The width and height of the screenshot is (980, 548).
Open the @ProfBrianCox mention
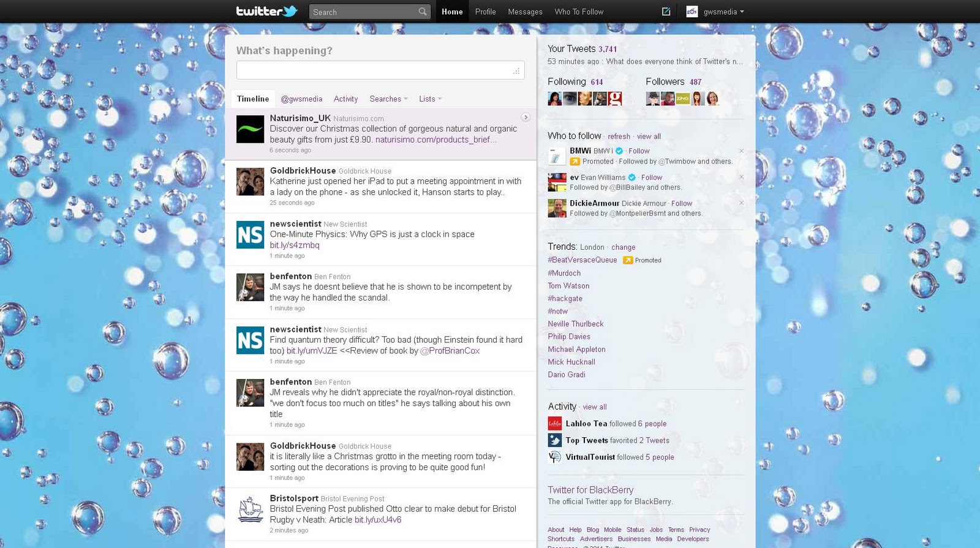450,351
